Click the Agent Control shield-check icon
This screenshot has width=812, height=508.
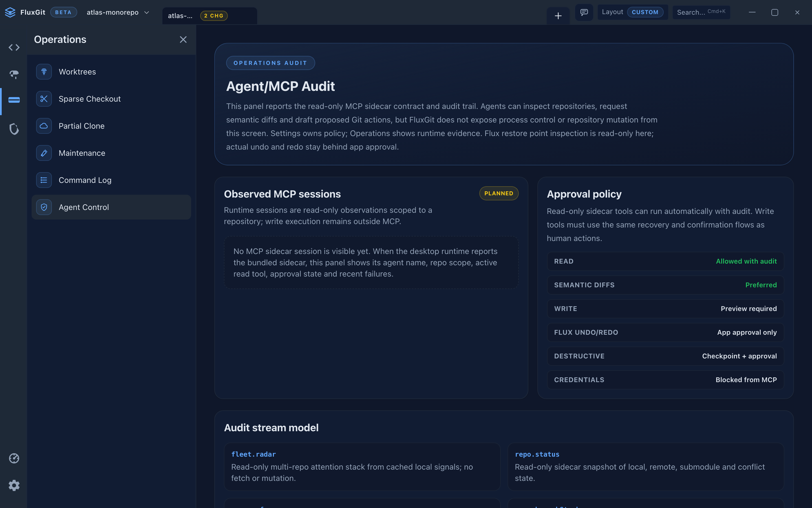coord(44,207)
